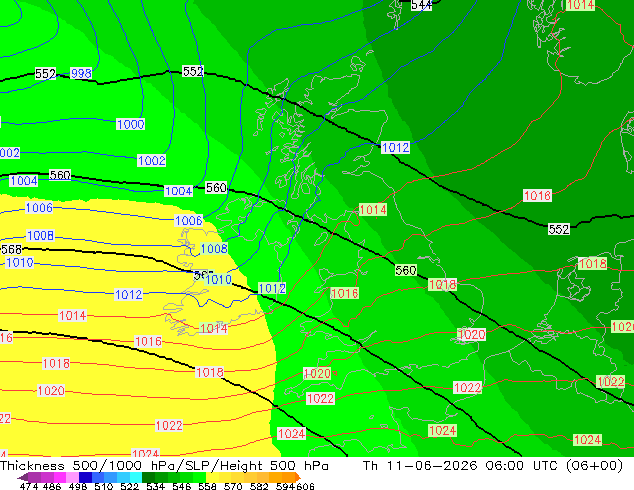Click the darkest green legend swatch above 534
Image resolution: width=634 pixels, height=490 pixels.
point(148,477)
